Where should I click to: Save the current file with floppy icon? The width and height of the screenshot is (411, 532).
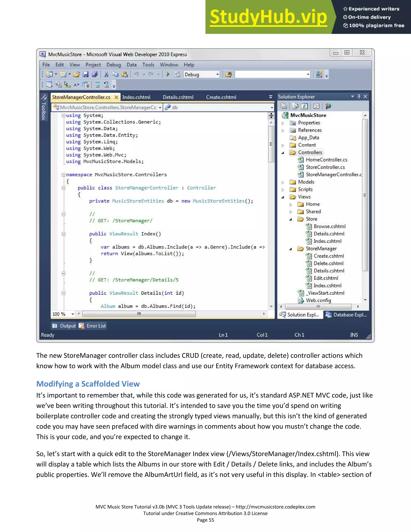click(x=85, y=74)
